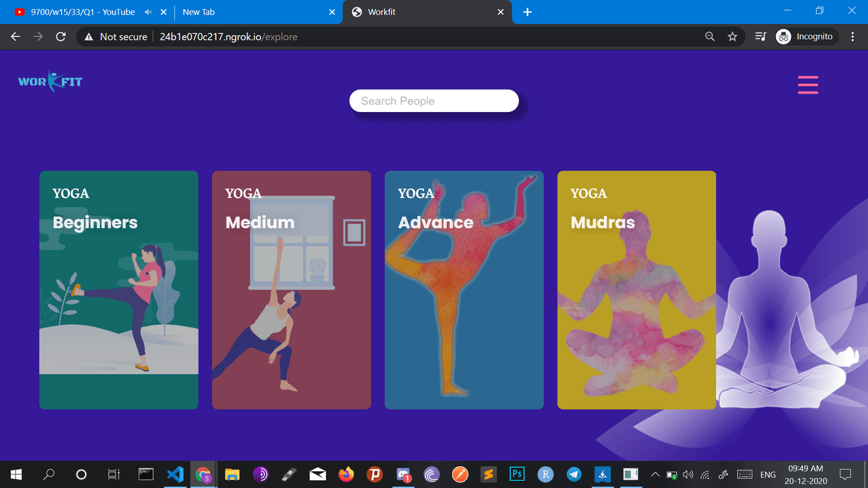Focus the Search People field
The image size is (868, 488).
coord(434,101)
